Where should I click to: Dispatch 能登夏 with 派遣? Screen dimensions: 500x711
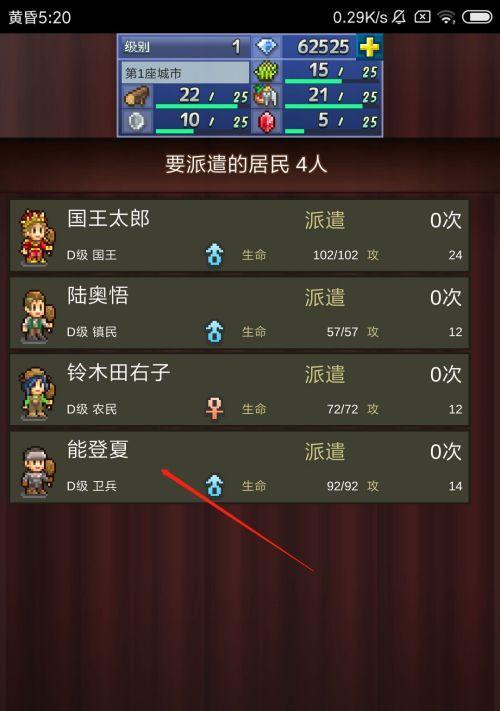tap(325, 451)
